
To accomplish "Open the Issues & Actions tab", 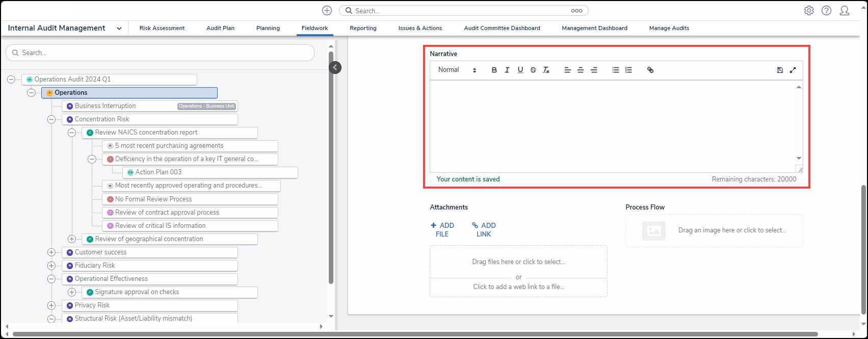I will pyautogui.click(x=420, y=29).
